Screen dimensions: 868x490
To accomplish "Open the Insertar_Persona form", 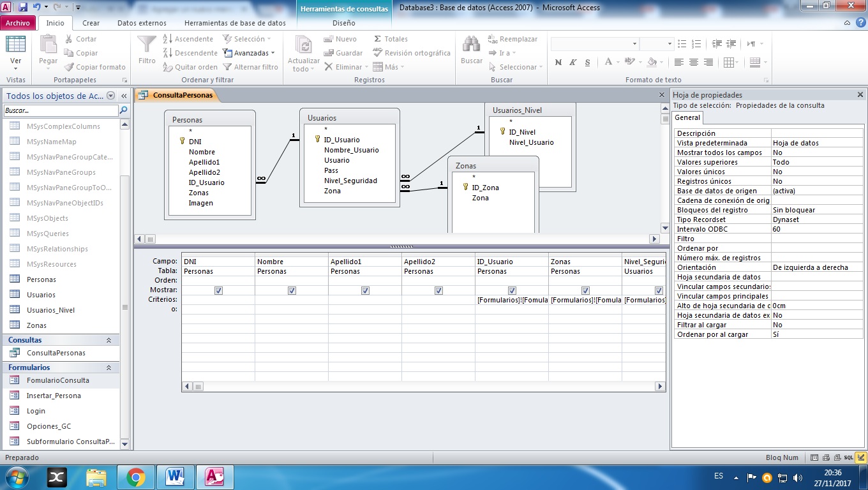I will tap(54, 396).
